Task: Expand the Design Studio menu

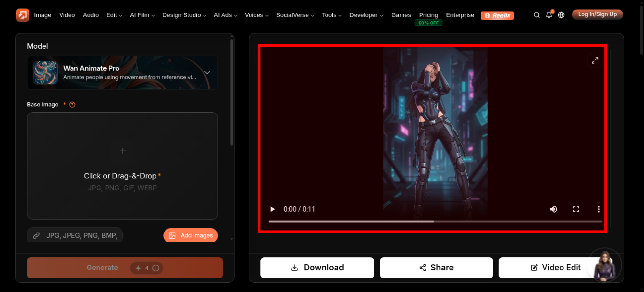Action: point(184,15)
